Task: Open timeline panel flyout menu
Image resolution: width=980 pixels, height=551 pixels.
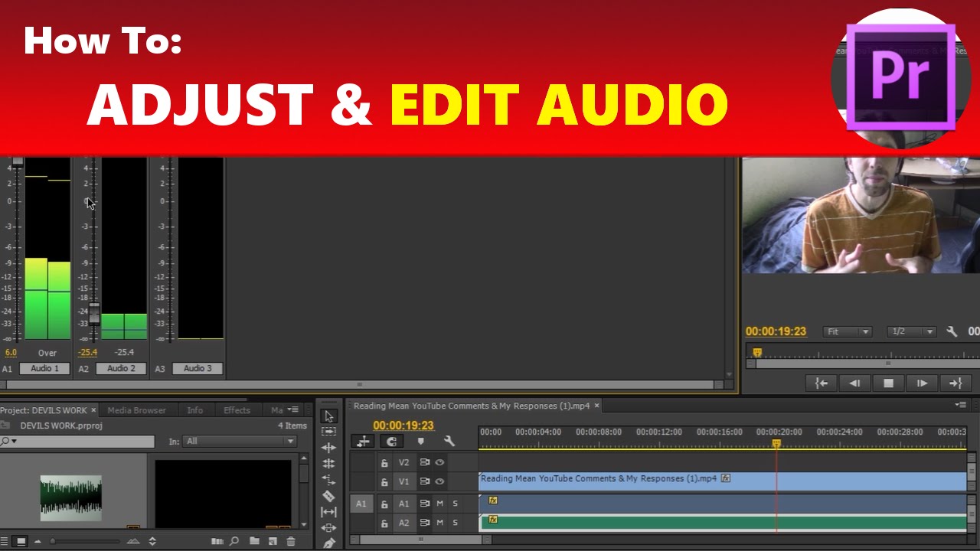Action: [961, 405]
